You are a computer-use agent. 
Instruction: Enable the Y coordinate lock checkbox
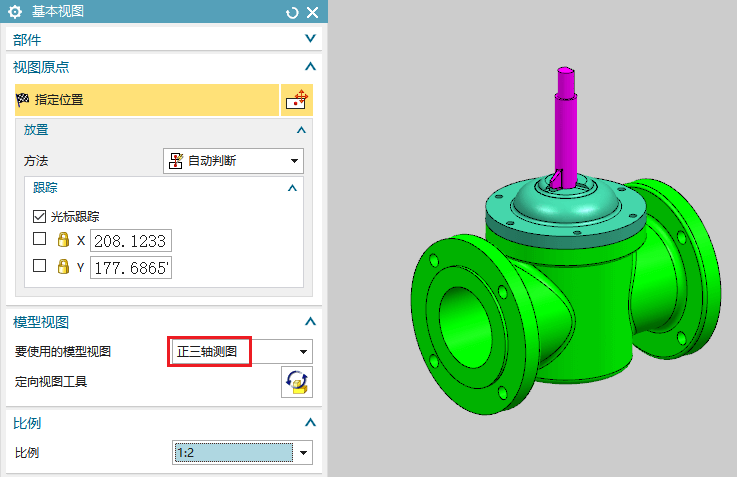pyautogui.click(x=39, y=266)
